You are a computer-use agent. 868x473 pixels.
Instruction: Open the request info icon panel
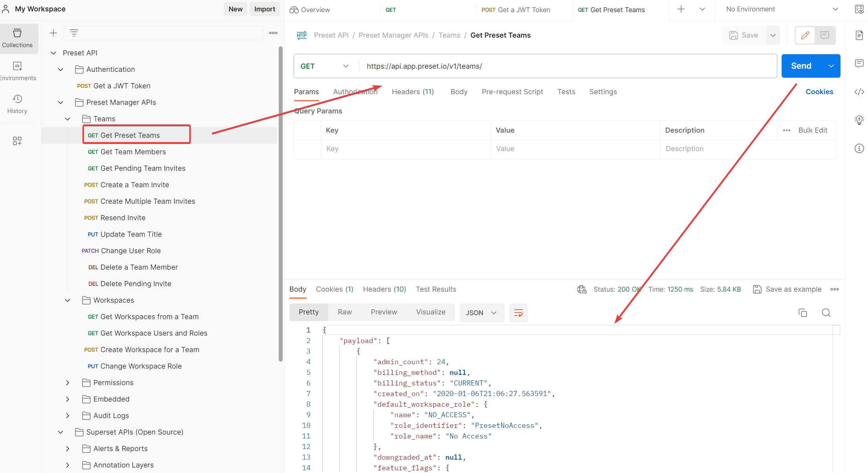[859, 148]
